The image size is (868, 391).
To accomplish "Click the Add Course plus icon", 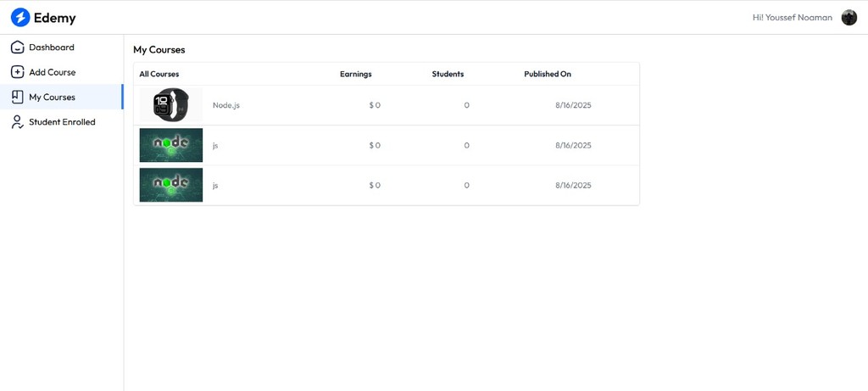I will click(17, 72).
